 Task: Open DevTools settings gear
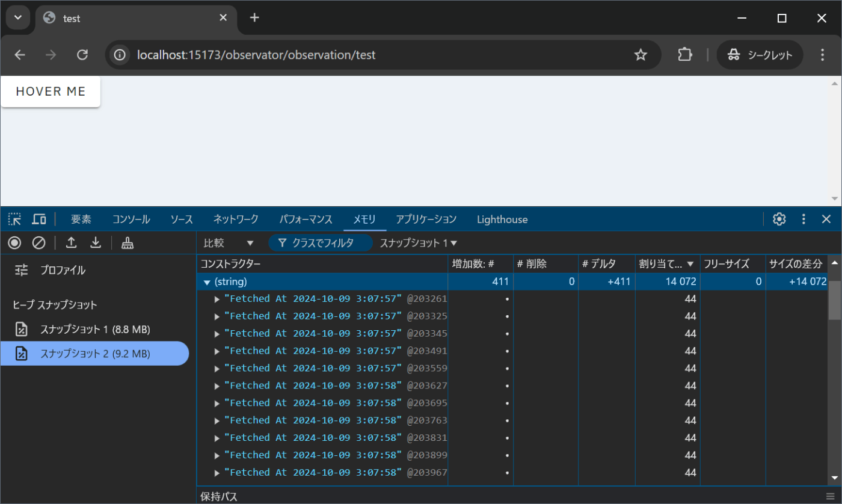coord(779,219)
